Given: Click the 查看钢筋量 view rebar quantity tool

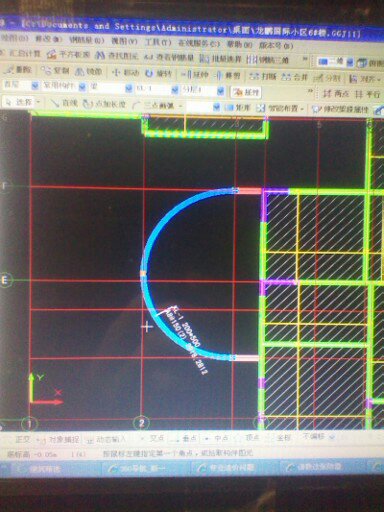Looking at the screenshot, I should tap(169, 57).
